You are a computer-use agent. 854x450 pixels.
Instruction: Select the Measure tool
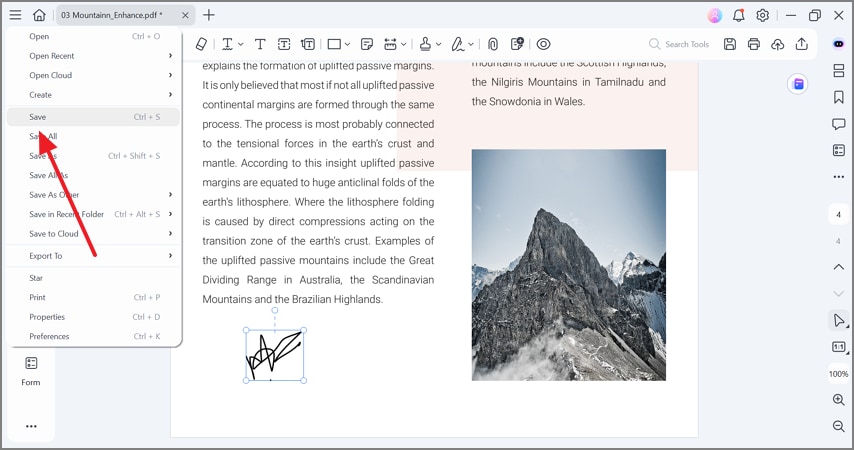tap(391, 44)
